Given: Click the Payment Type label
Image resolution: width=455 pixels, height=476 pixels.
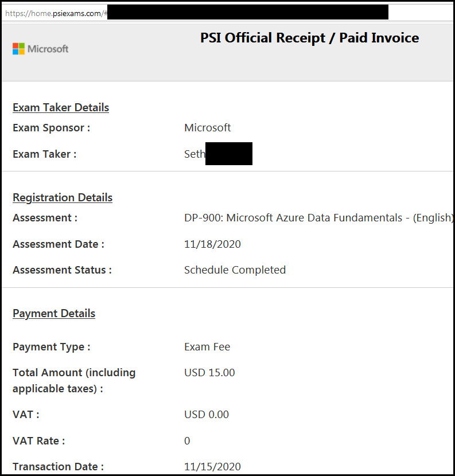Looking at the screenshot, I should click(x=51, y=347).
